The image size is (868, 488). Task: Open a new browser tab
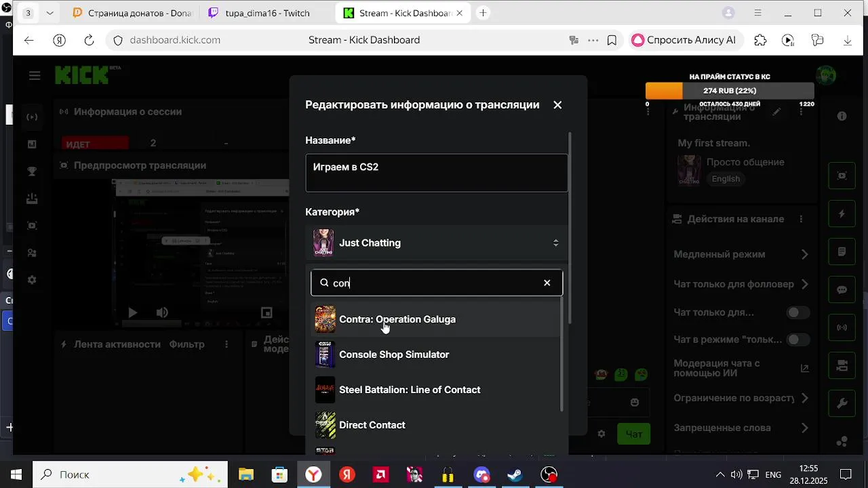click(483, 13)
